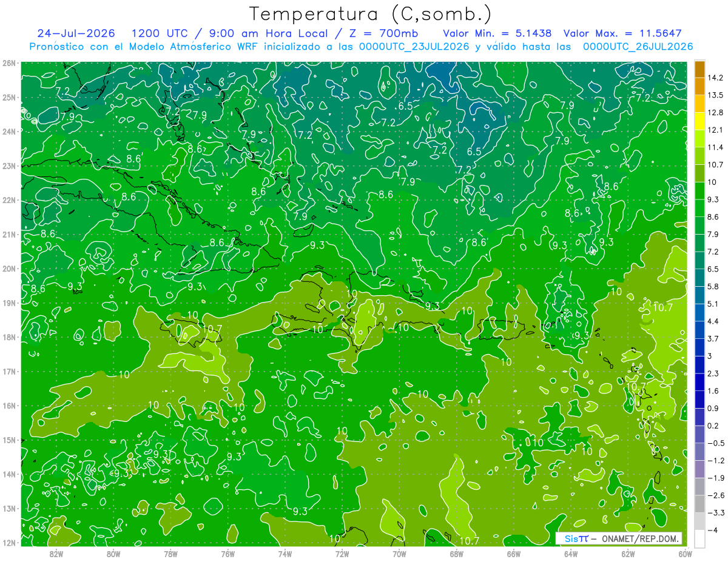Screen dimensions: 728x562
Task: Click the 62W longitude axis label
Action: click(x=628, y=554)
